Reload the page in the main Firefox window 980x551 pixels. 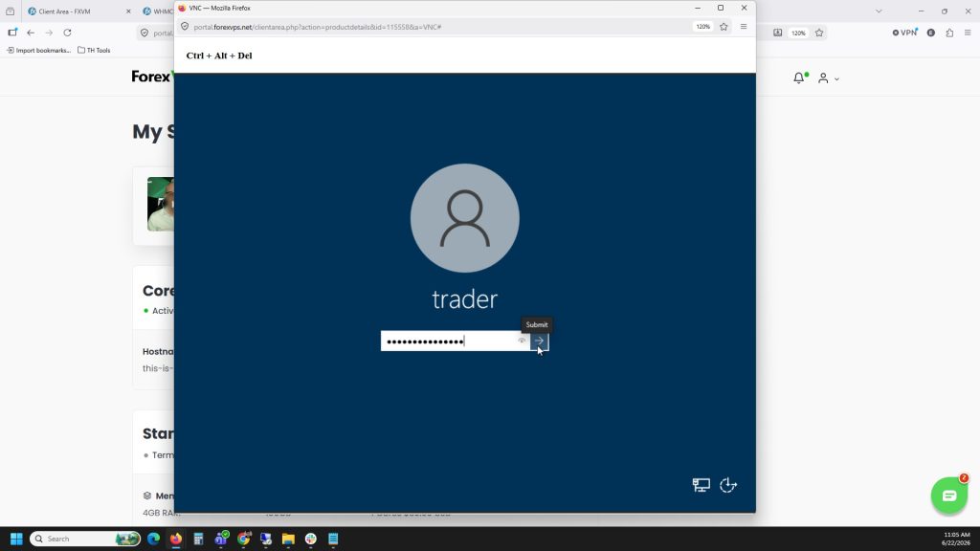click(68, 33)
